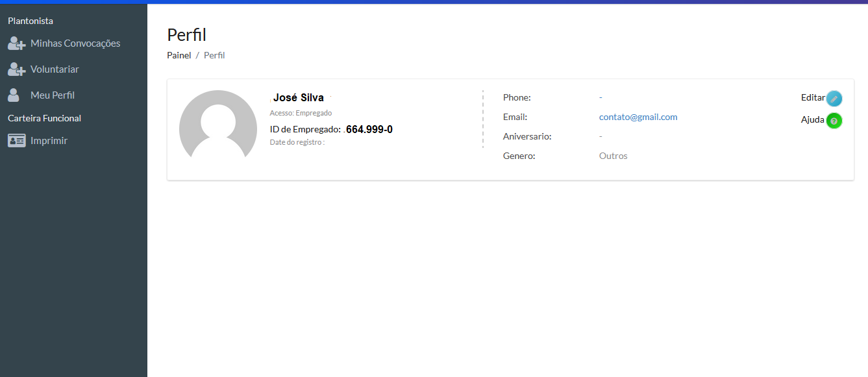Screen dimensions: 868x377
Task: Click the employee ID number 664.999-0
Action: (369, 129)
